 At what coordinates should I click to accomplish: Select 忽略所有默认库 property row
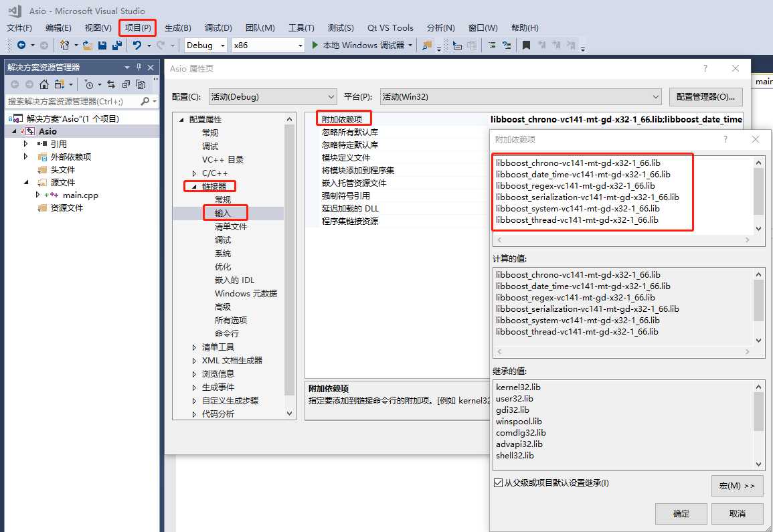click(397, 132)
